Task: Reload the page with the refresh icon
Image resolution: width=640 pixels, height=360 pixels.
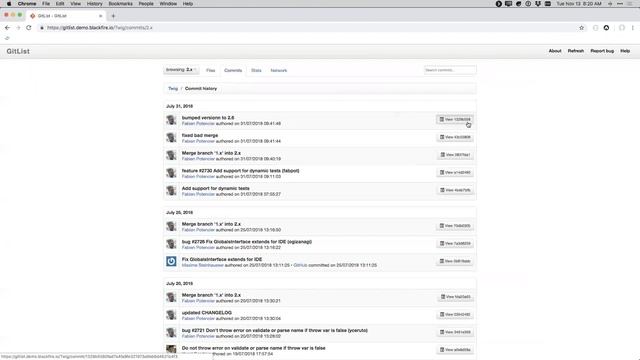Action: pos(29,28)
